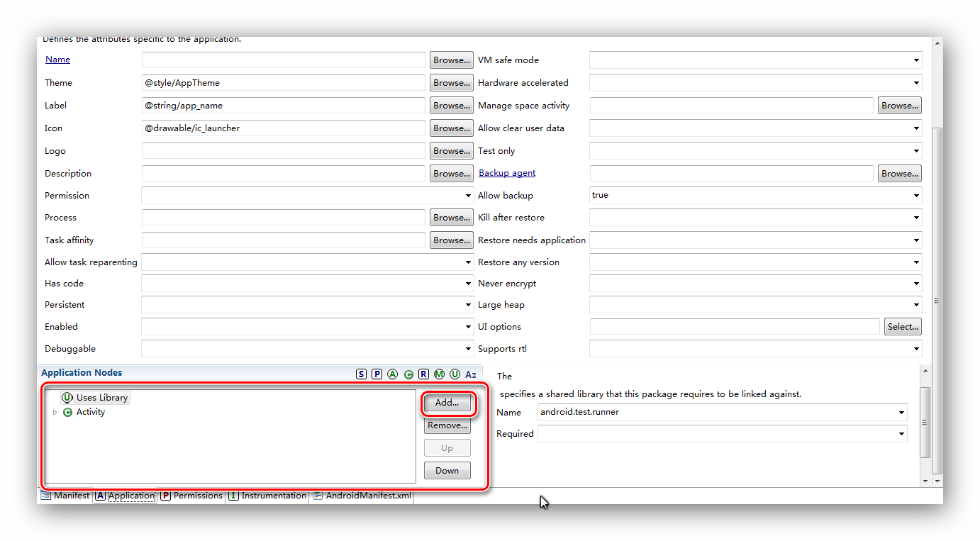Image resolution: width=980 pixels, height=541 pixels.
Task: Switch to the Application tab
Action: click(x=125, y=496)
